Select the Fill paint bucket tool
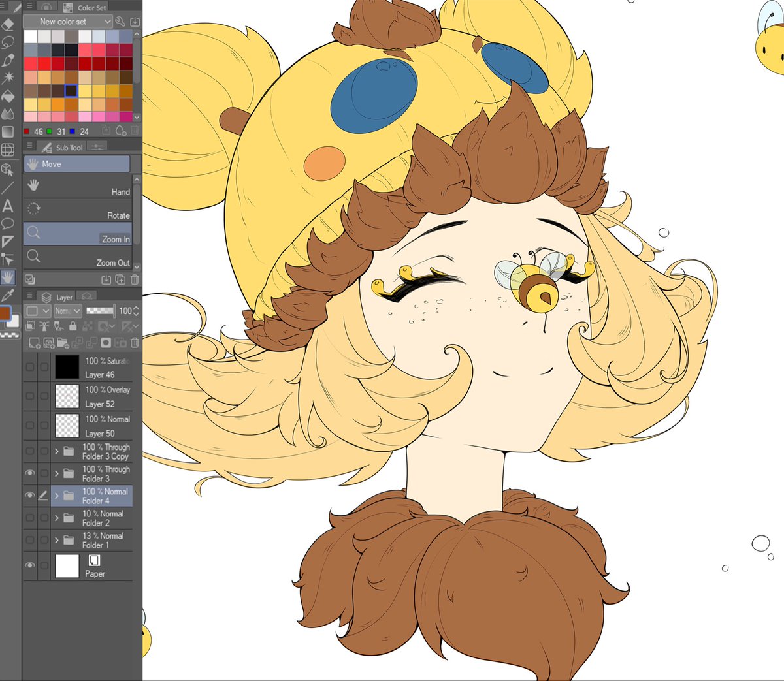Screen dimensions: 784x681 pyautogui.click(x=8, y=95)
